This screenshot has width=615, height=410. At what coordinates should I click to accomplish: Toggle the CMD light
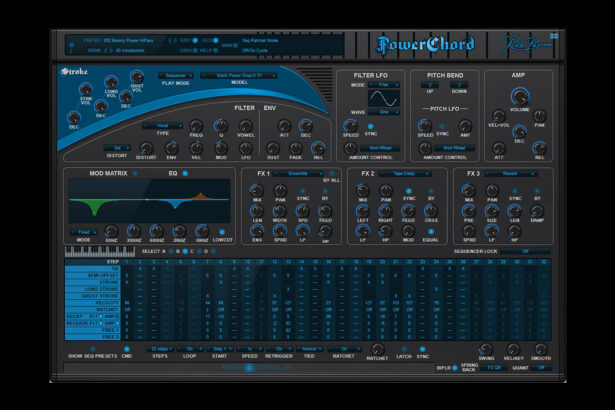click(x=126, y=349)
